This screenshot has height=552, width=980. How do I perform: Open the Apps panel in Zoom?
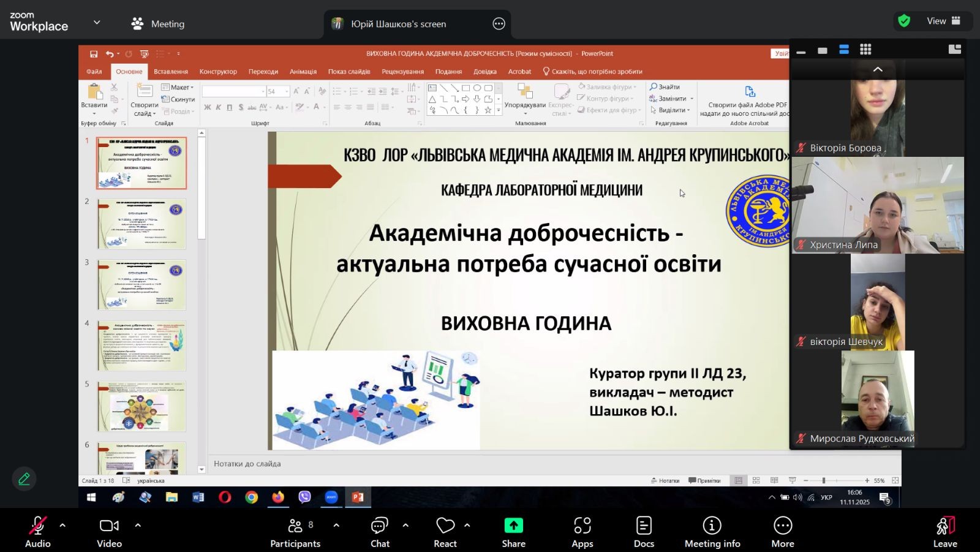[582, 532]
